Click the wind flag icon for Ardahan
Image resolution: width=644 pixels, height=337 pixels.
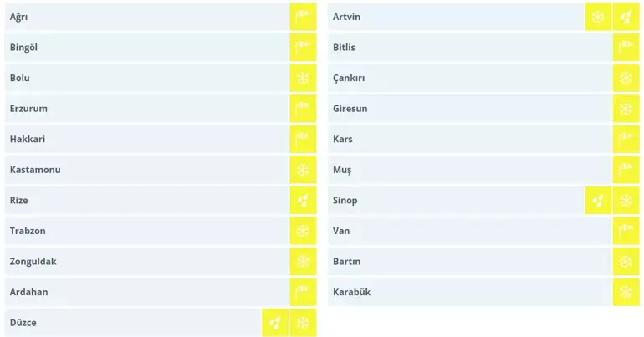[303, 292]
